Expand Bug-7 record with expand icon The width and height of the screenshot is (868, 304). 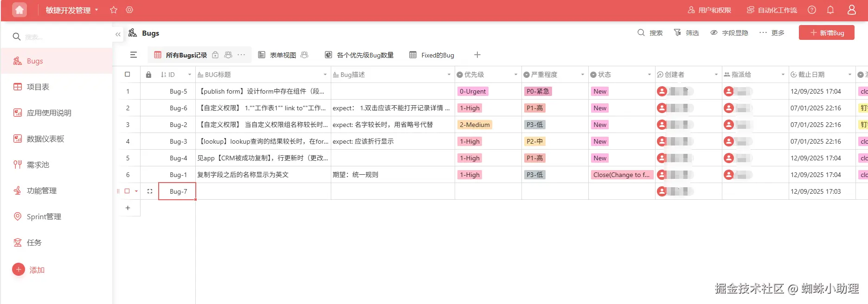click(x=150, y=191)
